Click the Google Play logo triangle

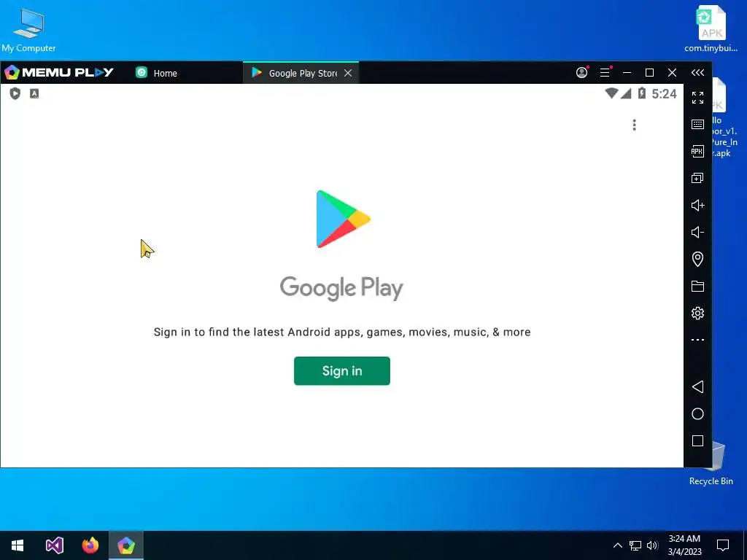(x=343, y=219)
